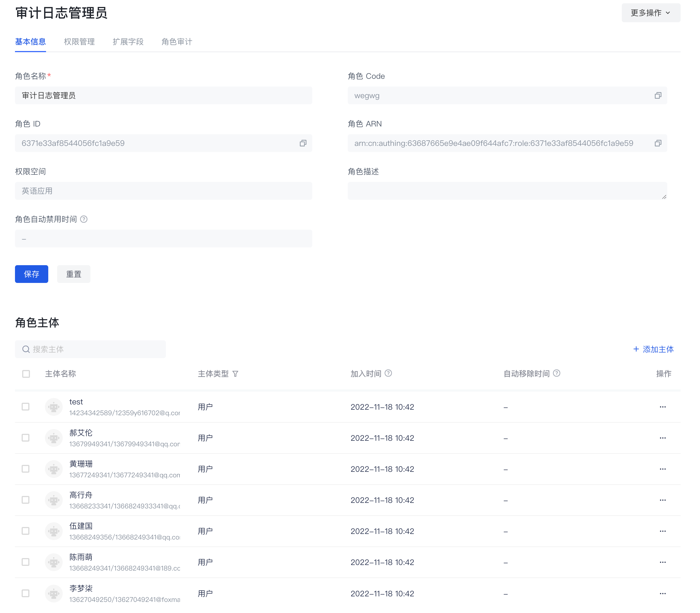Open the 角色审计 tab

[x=177, y=42]
